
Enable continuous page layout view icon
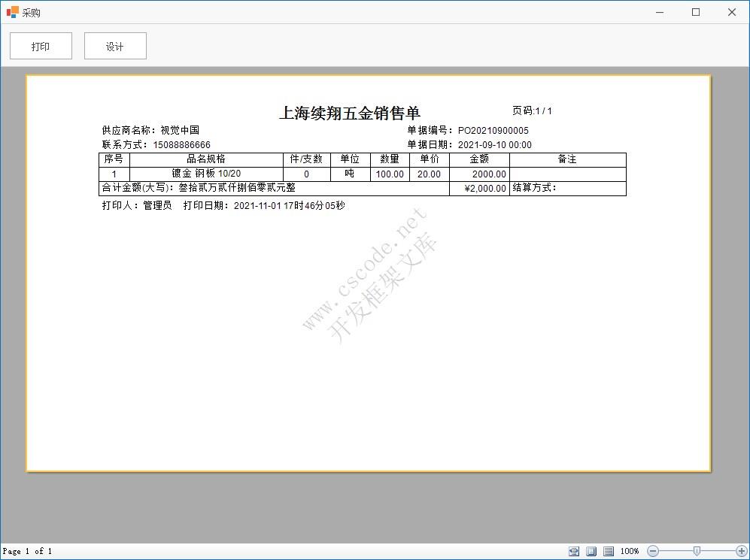(609, 550)
